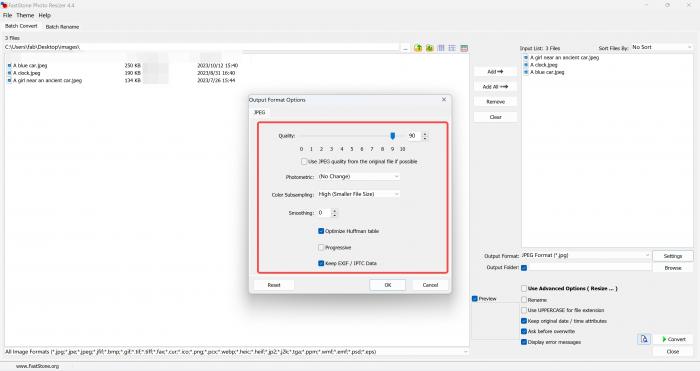Image resolution: width=700 pixels, height=371 pixels.
Task: Open the File menu
Action: pyautogui.click(x=8, y=15)
